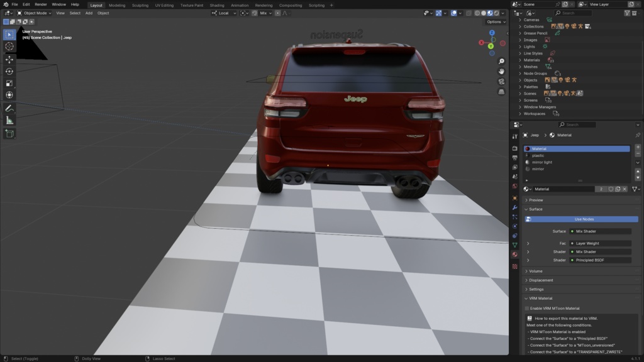Toggle material preview viewport shading

[x=490, y=13]
